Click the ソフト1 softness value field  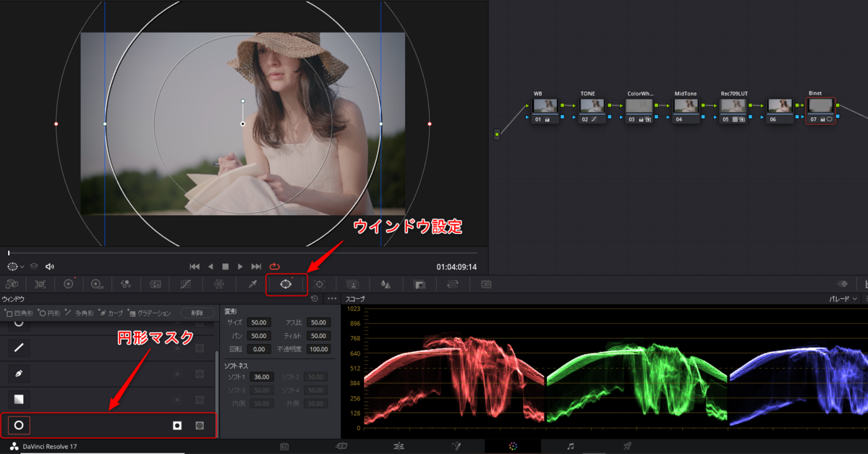[x=260, y=377]
